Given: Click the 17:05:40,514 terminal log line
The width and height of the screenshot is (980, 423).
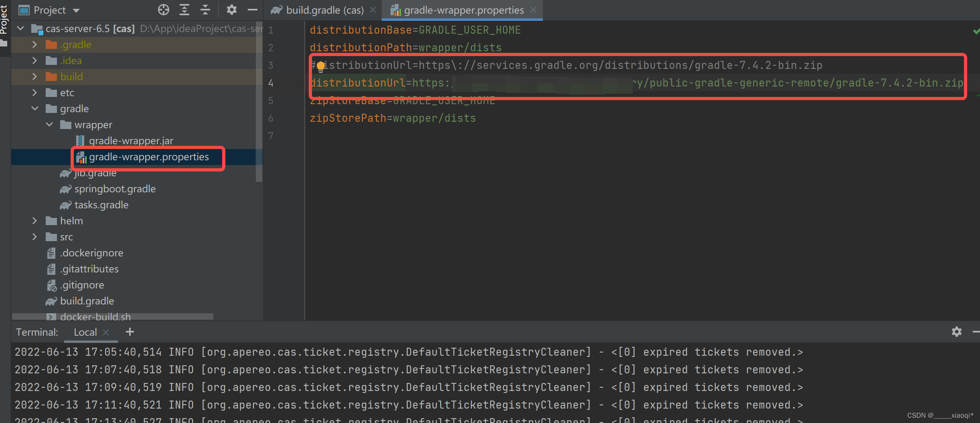Looking at the screenshot, I should pos(409,352).
